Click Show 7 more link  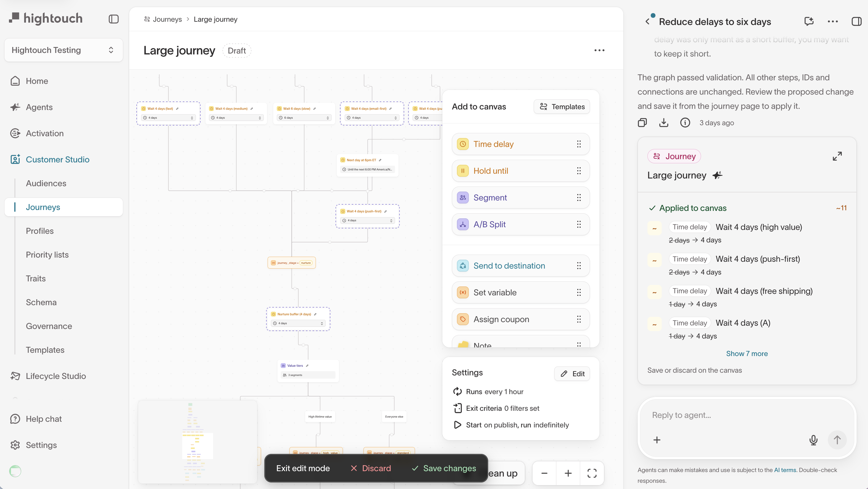[x=747, y=354]
